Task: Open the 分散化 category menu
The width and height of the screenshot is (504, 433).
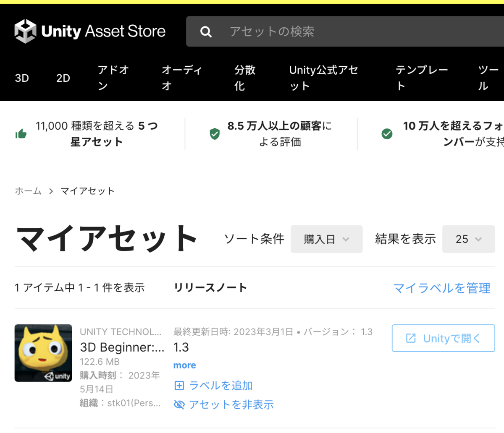Action: tap(245, 78)
